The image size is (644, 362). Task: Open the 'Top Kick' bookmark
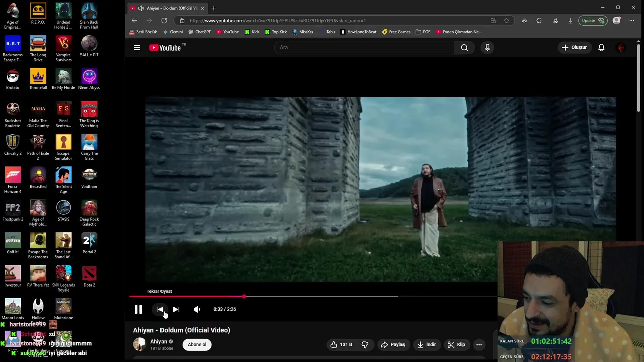point(276,32)
